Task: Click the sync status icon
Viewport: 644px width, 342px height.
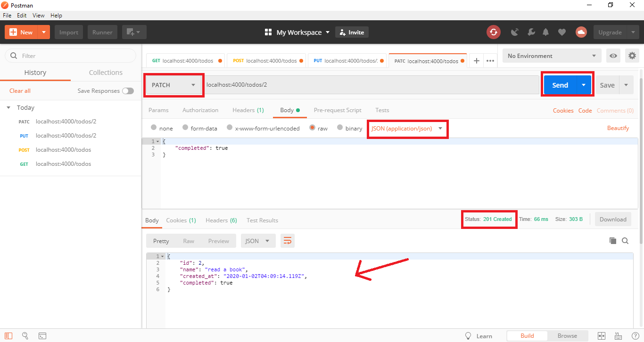Action: coord(493,32)
